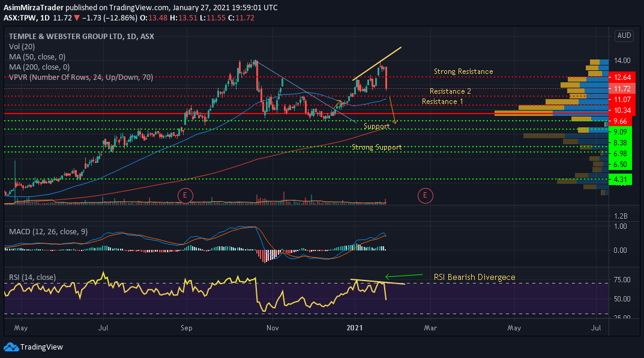Click the orange down arrow near Support
The height and width of the screenshot is (358, 644).
point(393,109)
